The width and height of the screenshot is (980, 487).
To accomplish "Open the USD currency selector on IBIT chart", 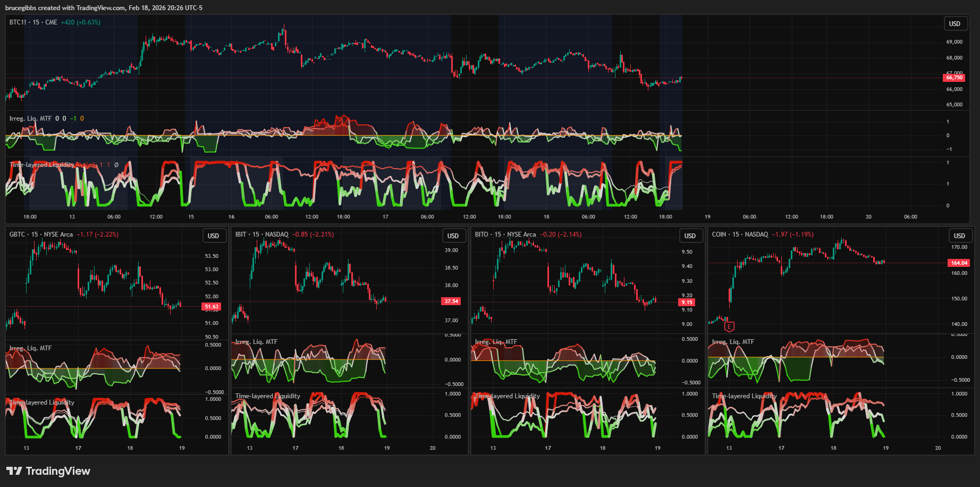I will [x=453, y=236].
